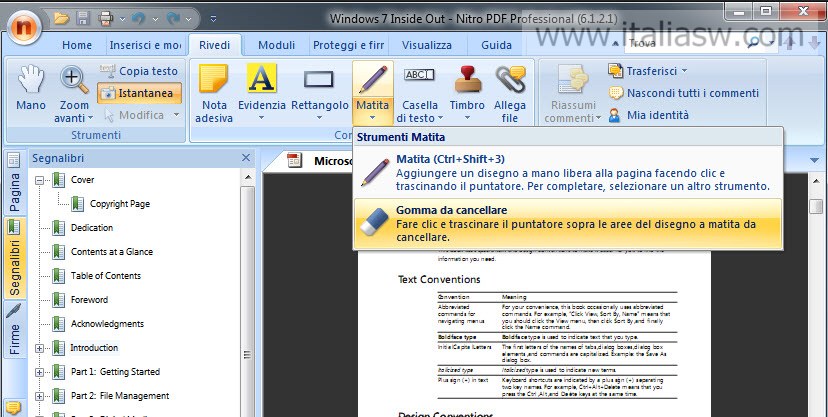Switch to the Visualizza ribbon tab
This screenshot has height=417, width=828.
427,45
